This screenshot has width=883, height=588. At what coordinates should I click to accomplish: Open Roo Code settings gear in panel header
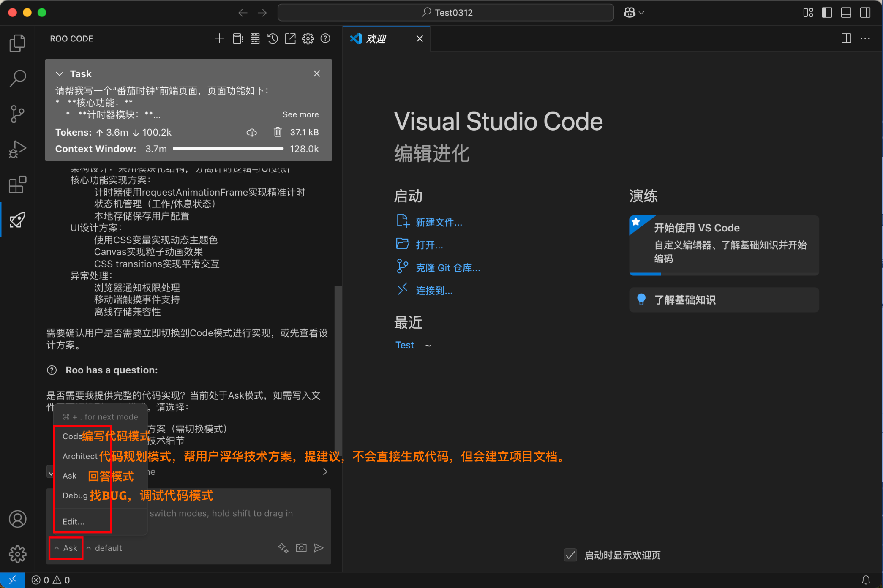click(x=308, y=39)
